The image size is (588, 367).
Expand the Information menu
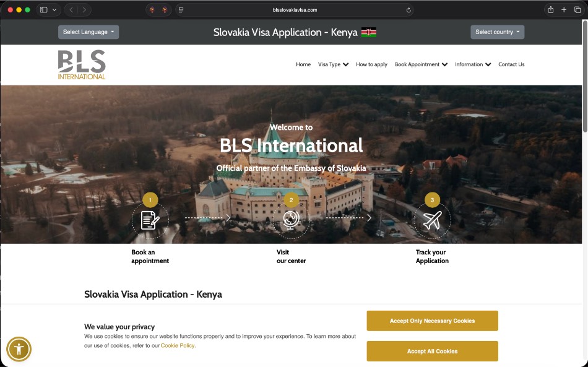(x=473, y=64)
